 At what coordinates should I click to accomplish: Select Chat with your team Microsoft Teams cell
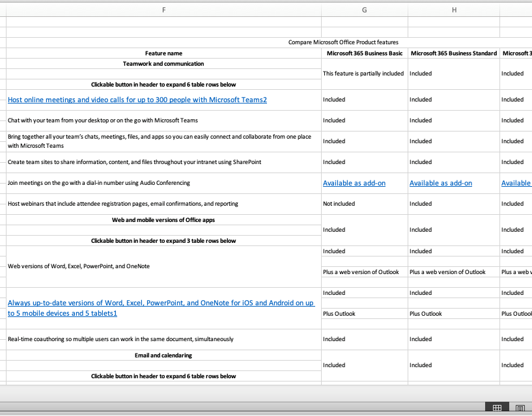163,120
